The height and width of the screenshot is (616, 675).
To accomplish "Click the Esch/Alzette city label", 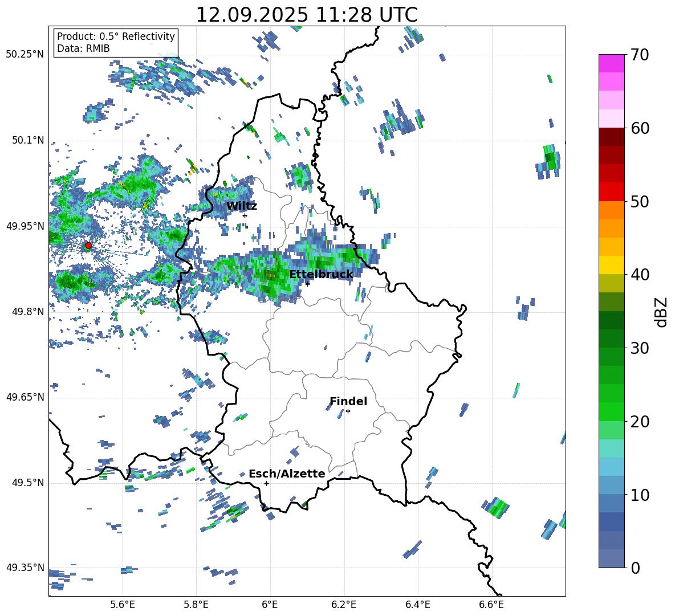I will [287, 474].
